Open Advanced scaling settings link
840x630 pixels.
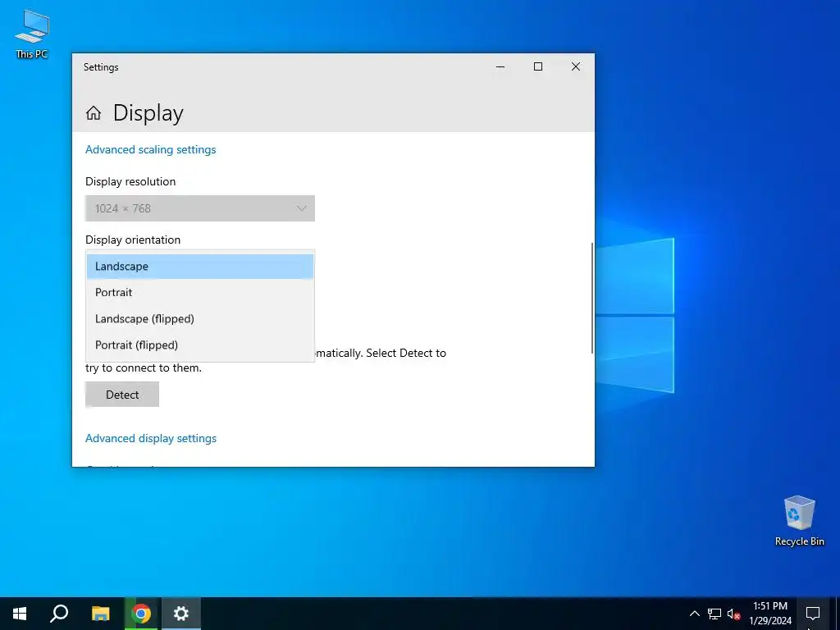[151, 149]
